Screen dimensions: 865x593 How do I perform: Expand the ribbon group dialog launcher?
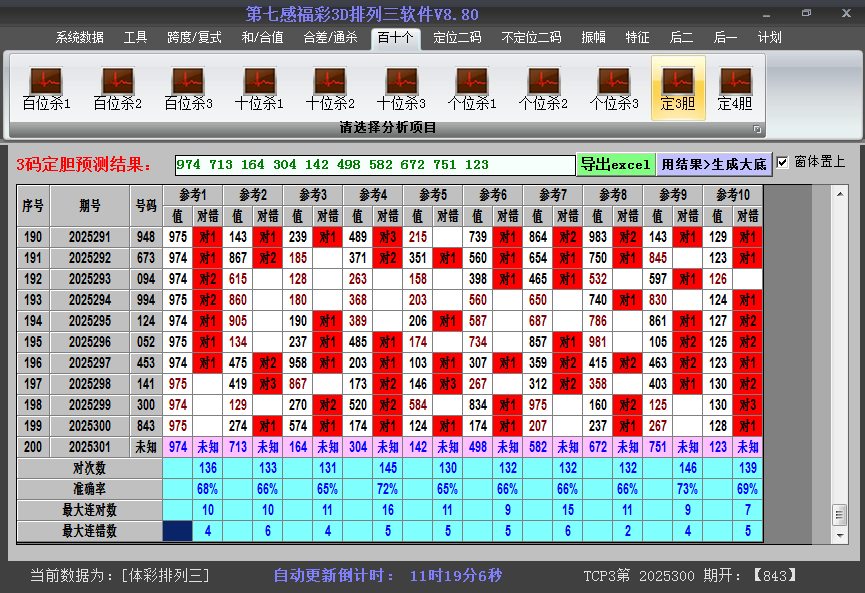(757, 129)
